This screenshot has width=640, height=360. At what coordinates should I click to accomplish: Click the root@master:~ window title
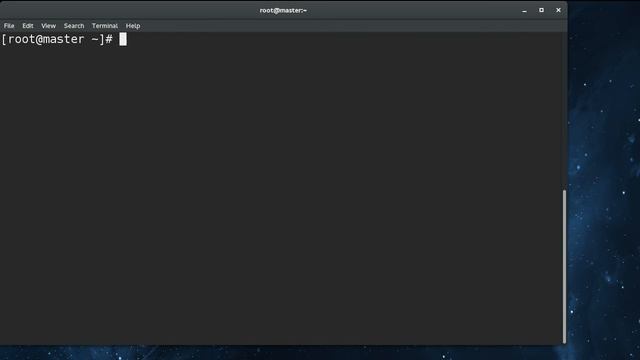tap(283, 10)
